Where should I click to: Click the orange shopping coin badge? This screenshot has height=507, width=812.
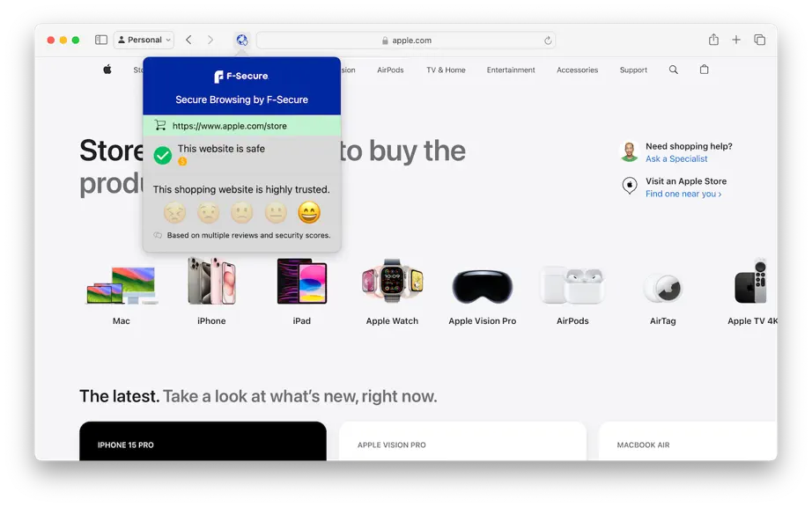[182, 162]
